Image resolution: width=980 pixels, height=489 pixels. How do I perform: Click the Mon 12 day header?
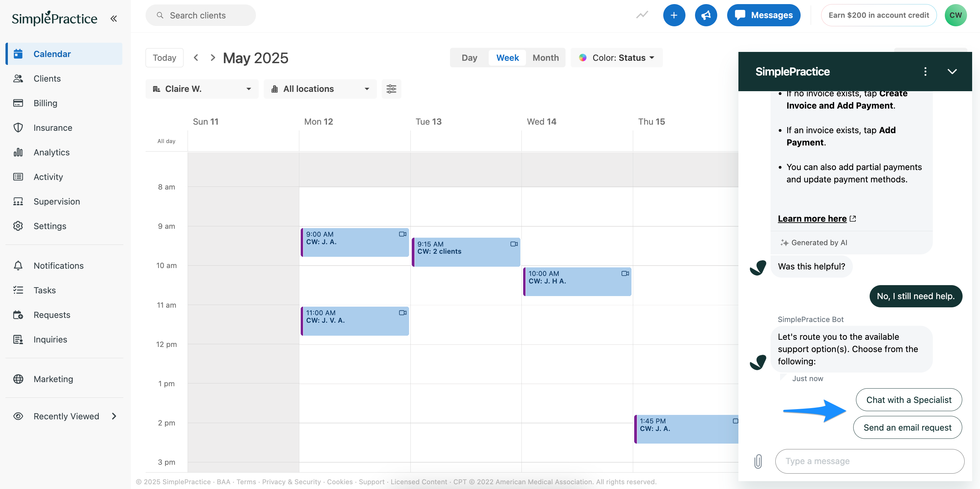tap(318, 121)
